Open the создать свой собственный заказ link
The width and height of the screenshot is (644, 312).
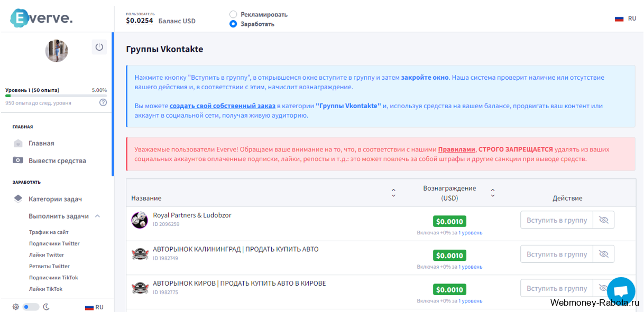pos(223,106)
